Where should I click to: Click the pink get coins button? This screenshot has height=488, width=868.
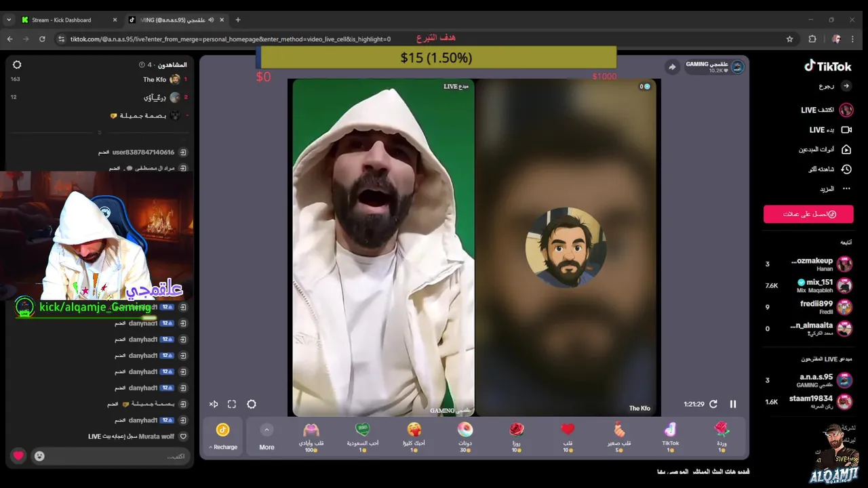coord(808,214)
